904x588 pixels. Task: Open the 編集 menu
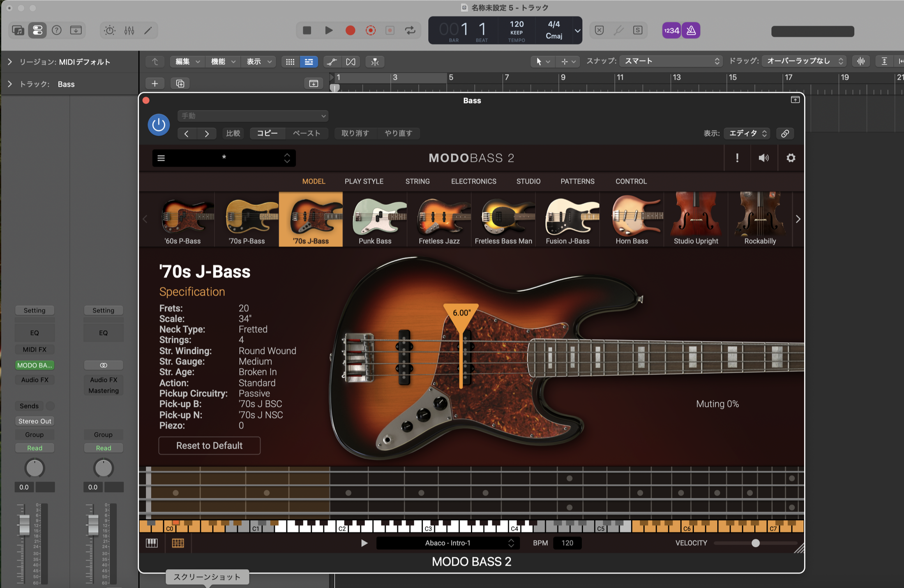[x=187, y=62]
